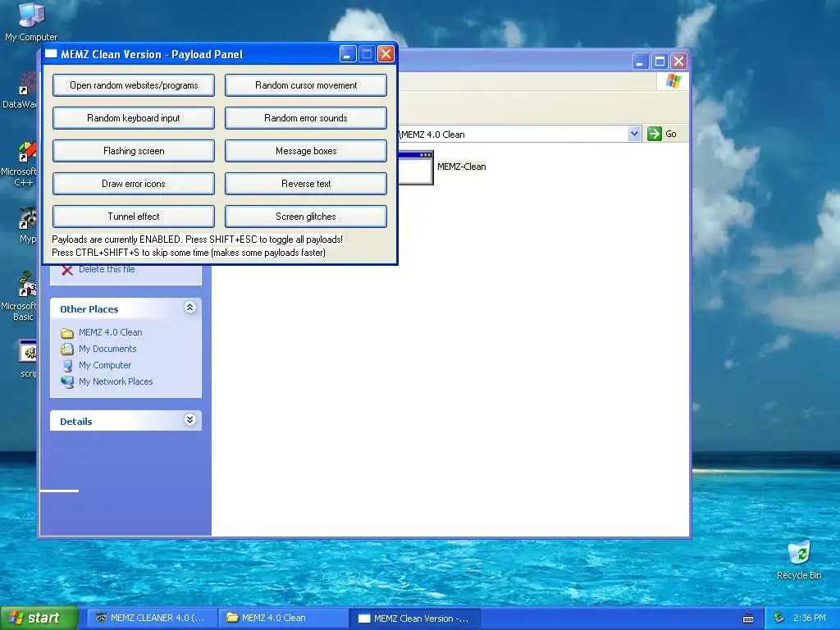This screenshot has width=840, height=630.
Task: Go to My Documents in Other Places
Action: (107, 349)
